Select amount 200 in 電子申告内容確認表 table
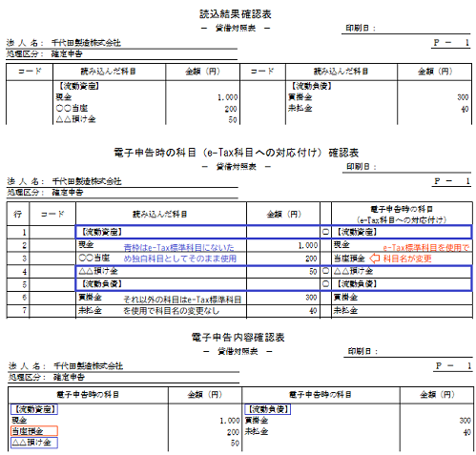 pos(233,432)
